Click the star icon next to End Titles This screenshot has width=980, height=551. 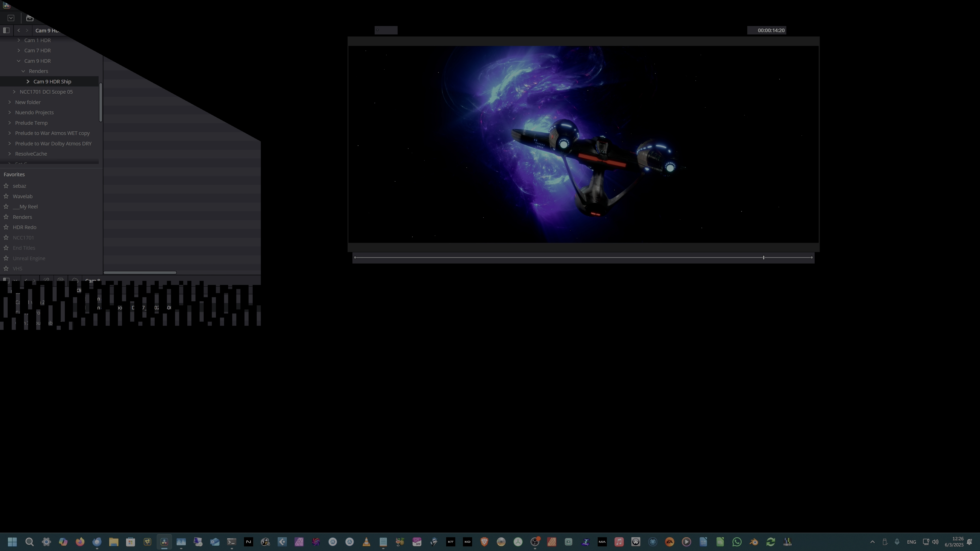pyautogui.click(x=6, y=248)
